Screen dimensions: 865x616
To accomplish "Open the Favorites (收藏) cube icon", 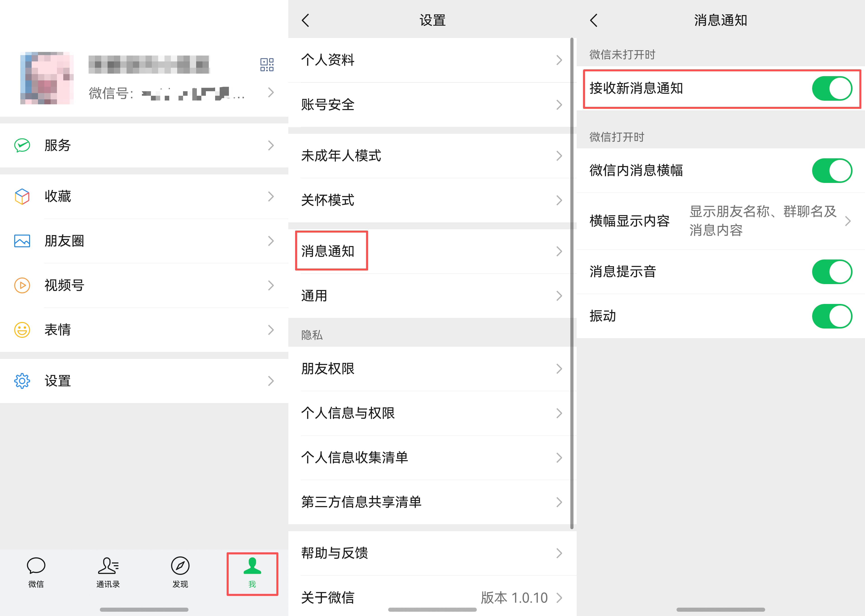I will (22, 196).
